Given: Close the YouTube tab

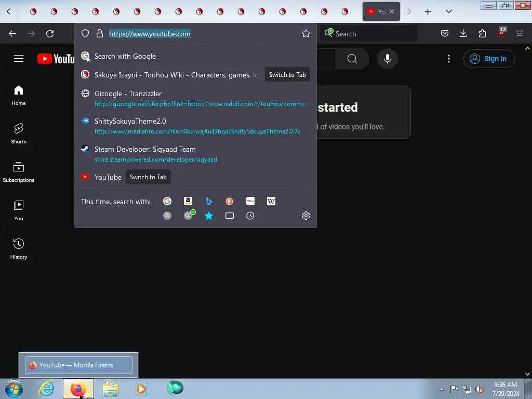Looking at the screenshot, I should coord(392,11).
